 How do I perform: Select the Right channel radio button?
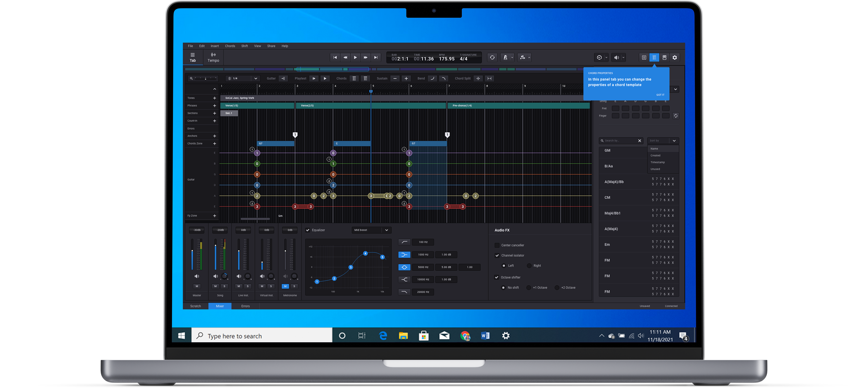tap(529, 266)
